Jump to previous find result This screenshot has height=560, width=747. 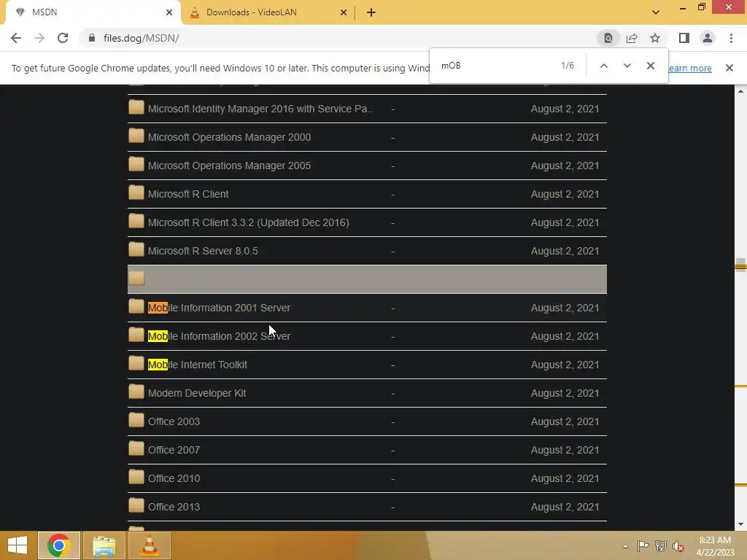point(603,66)
